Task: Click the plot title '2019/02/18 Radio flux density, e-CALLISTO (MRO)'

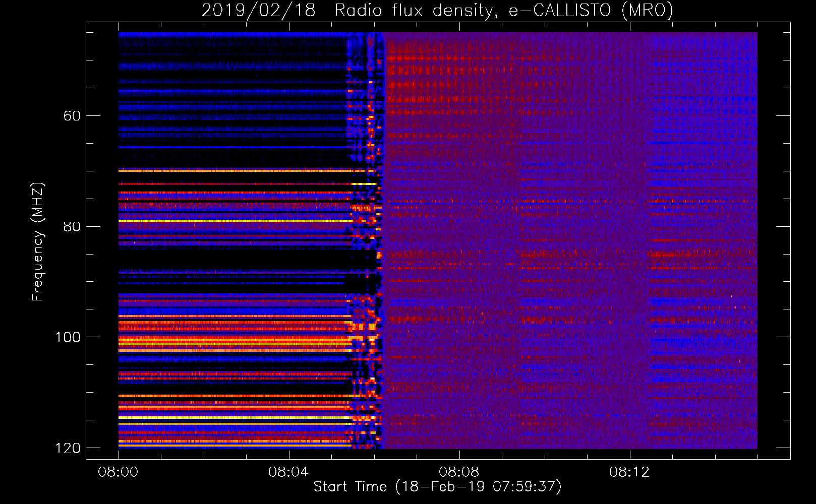Action: pos(437,11)
